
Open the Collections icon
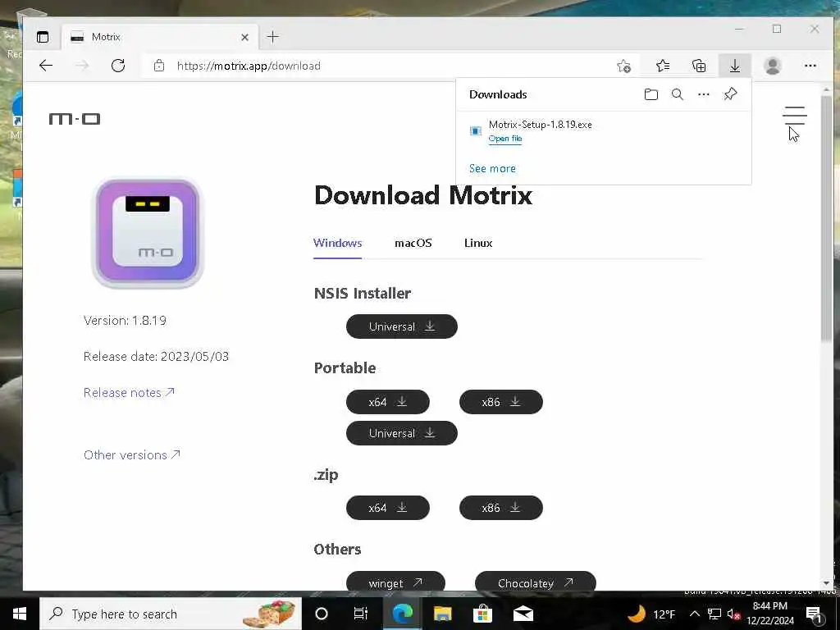699,66
